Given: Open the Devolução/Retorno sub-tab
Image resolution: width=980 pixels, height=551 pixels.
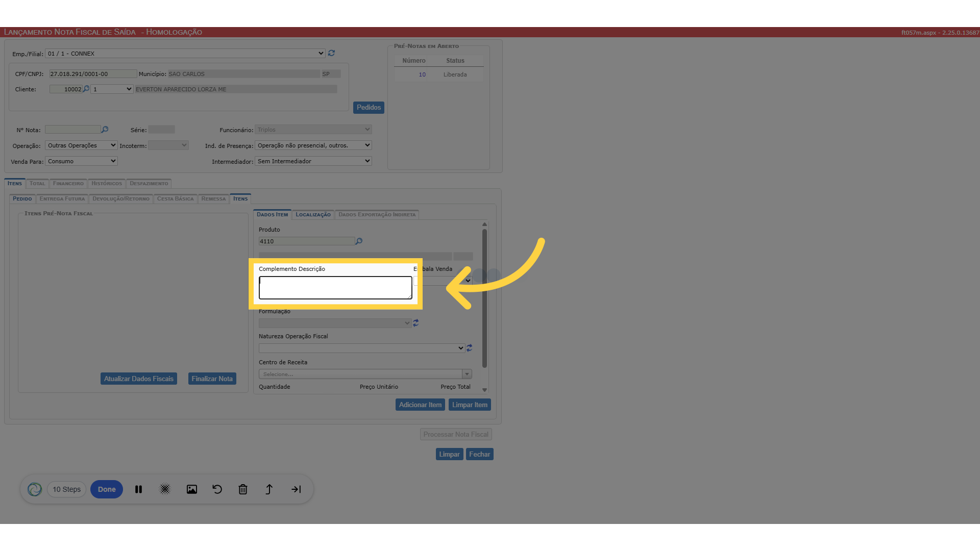Looking at the screenshot, I should (121, 199).
